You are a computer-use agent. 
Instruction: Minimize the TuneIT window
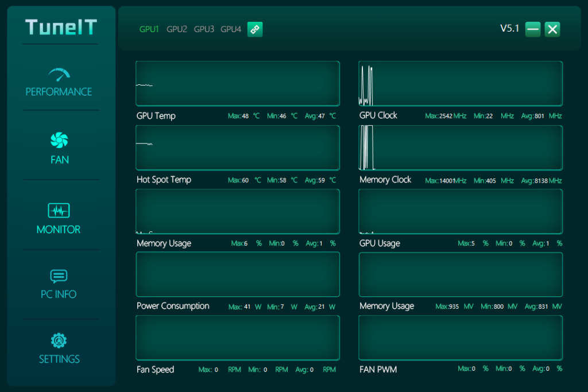tap(533, 29)
